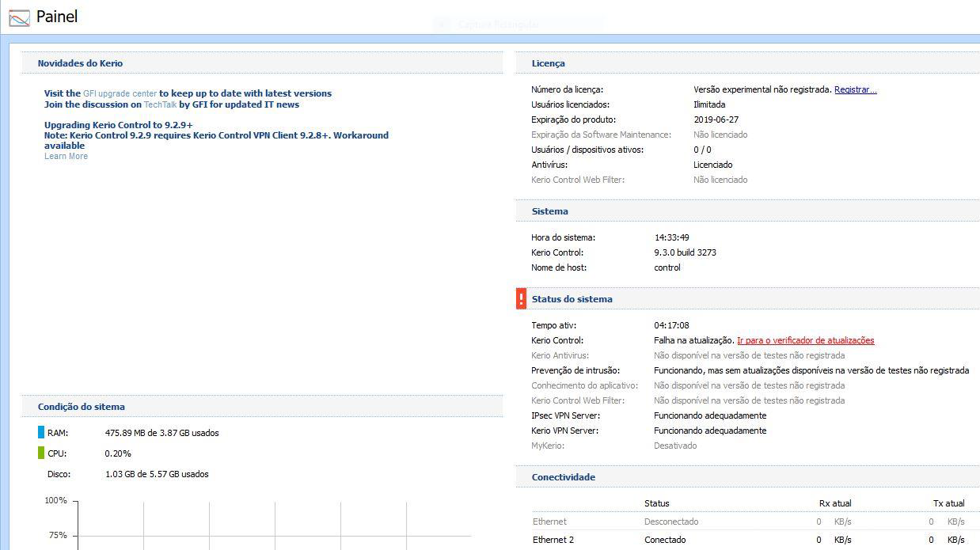Select the 'Upgrading Kerio Control to 9.2.9+' headline
This screenshot has width=980, height=550.
119,125
